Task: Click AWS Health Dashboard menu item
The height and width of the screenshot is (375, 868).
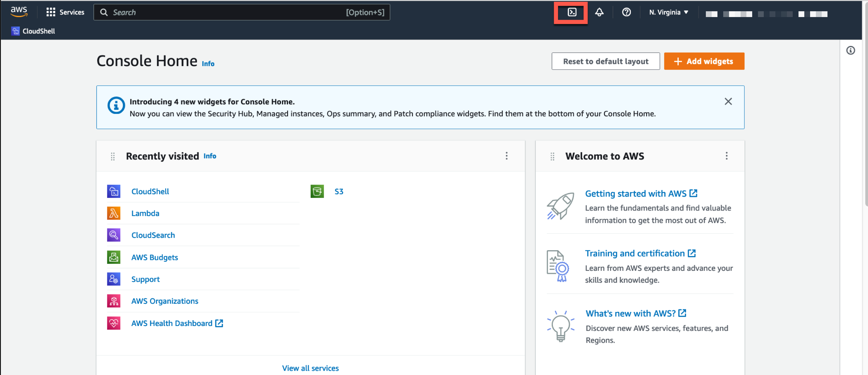Action: point(172,322)
